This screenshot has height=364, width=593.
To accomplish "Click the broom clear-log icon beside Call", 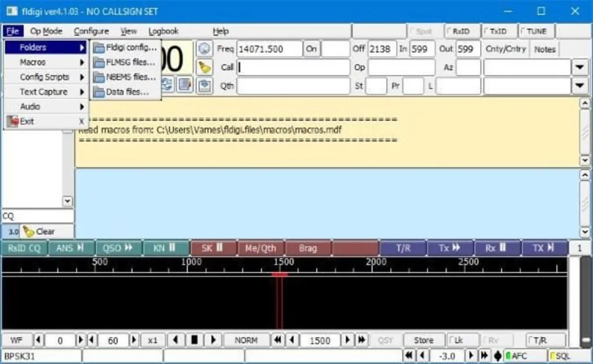I will (x=203, y=67).
